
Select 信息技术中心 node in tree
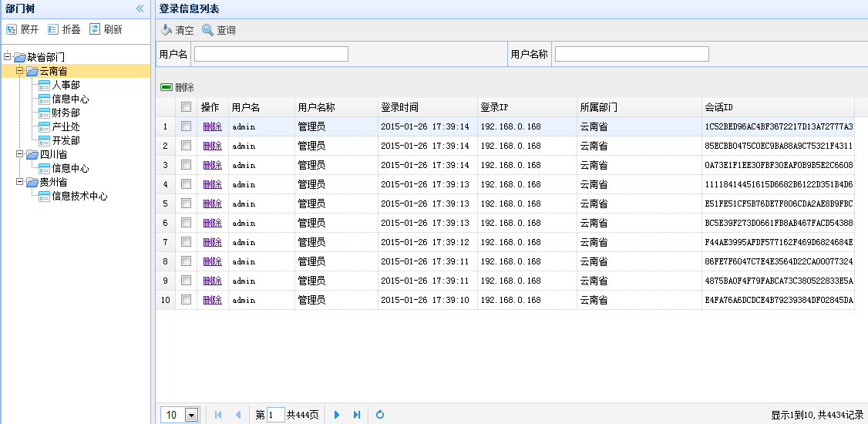79,196
